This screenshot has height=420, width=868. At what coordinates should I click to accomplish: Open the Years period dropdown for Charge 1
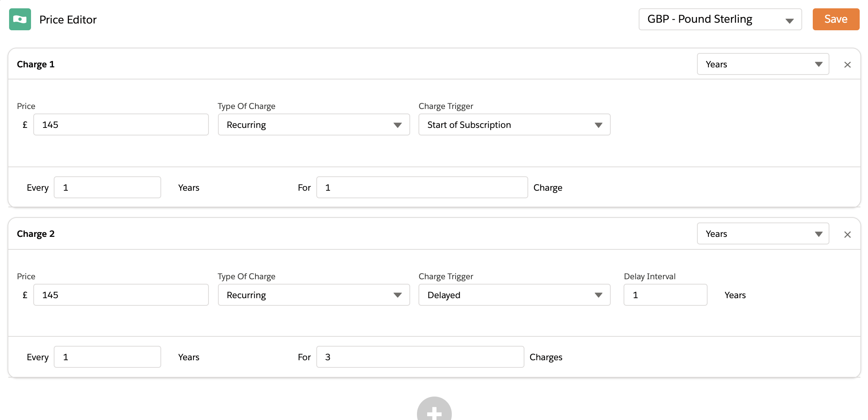(763, 64)
